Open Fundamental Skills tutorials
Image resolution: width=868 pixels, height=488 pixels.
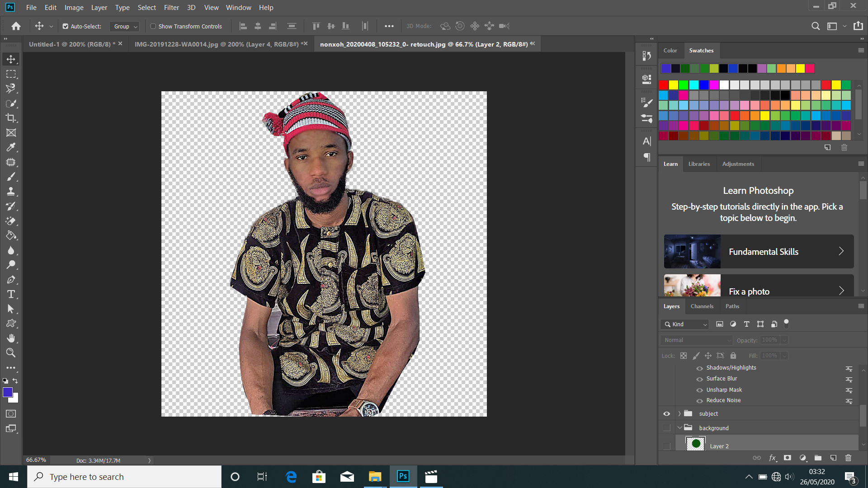pyautogui.click(x=759, y=251)
